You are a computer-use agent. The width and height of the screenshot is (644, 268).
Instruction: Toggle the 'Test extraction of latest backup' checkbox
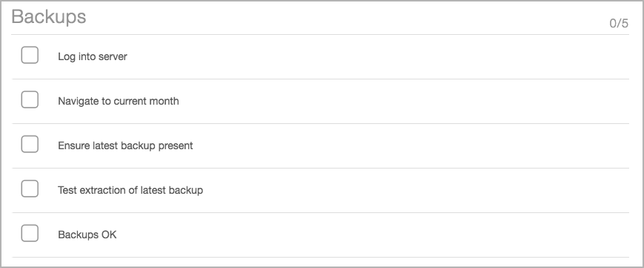pos(30,189)
